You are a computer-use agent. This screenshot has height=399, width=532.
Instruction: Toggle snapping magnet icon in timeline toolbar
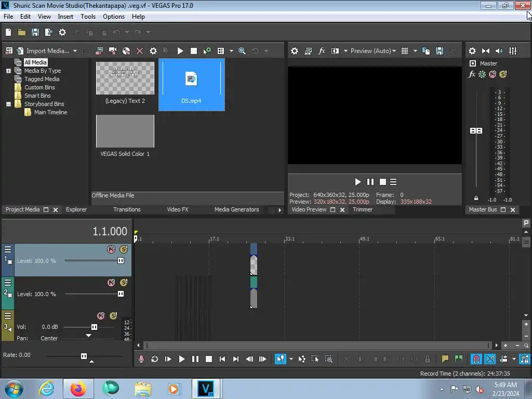[x=476, y=359]
